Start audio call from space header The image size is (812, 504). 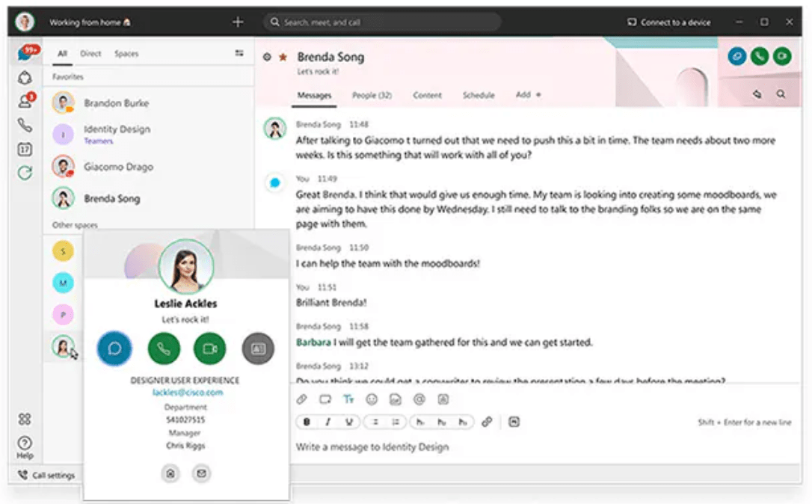pos(760,56)
